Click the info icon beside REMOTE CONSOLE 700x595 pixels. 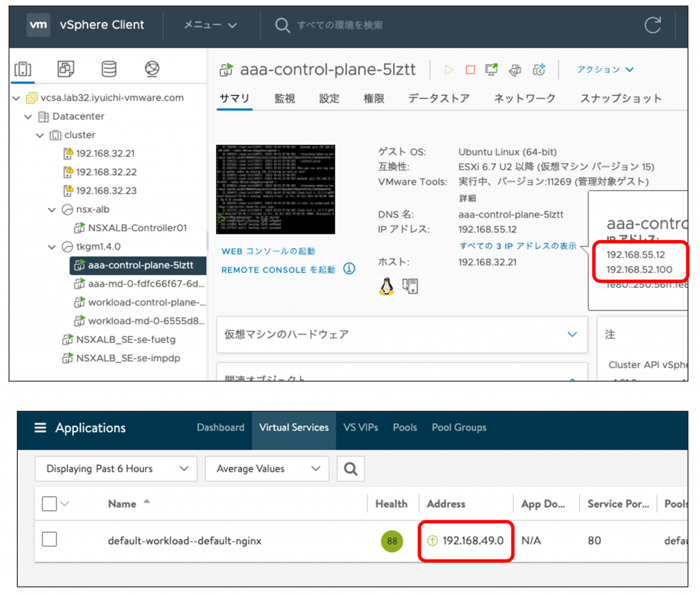tap(349, 269)
